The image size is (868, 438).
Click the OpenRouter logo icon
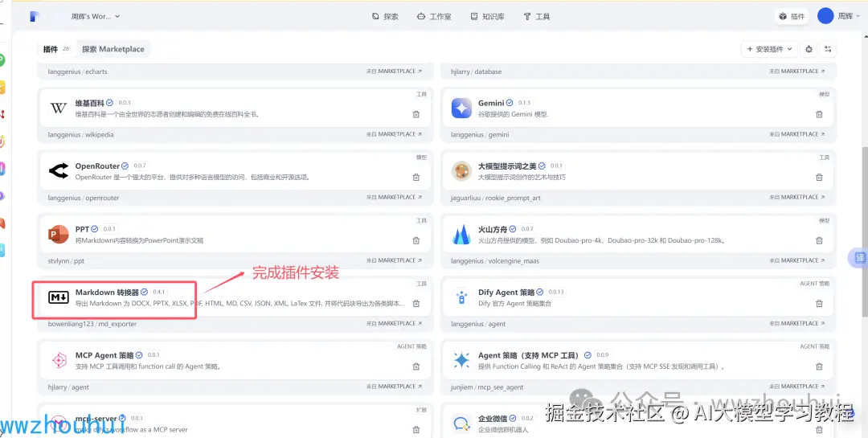click(x=59, y=171)
